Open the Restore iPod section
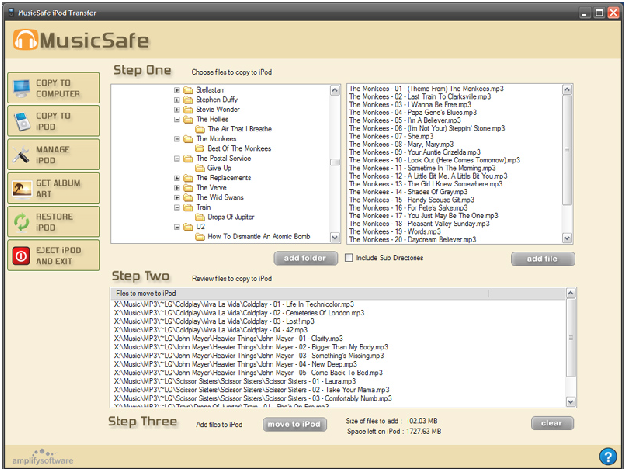Image resolution: width=625 pixels, height=469 pixels. (53, 222)
